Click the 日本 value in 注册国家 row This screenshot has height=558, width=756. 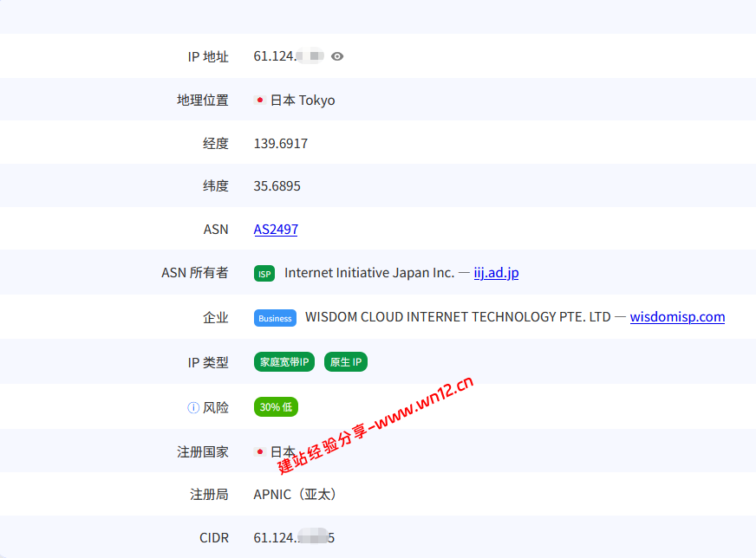283,452
